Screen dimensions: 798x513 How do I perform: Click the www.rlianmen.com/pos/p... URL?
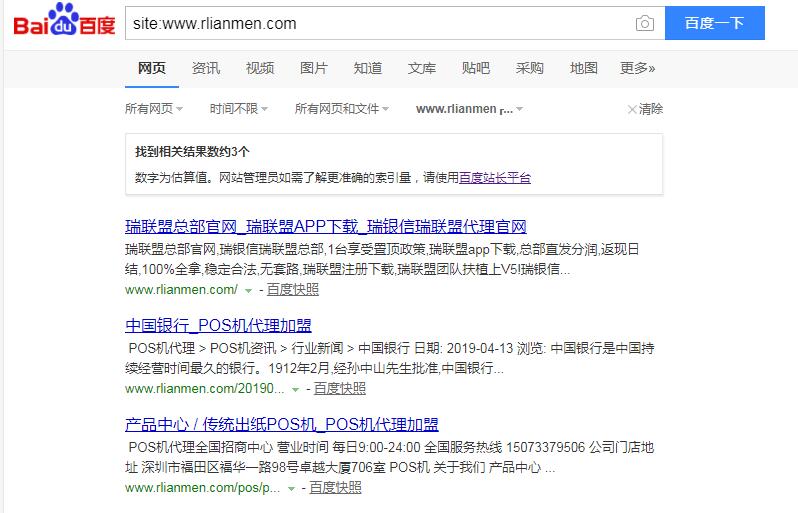pyautogui.click(x=203, y=488)
